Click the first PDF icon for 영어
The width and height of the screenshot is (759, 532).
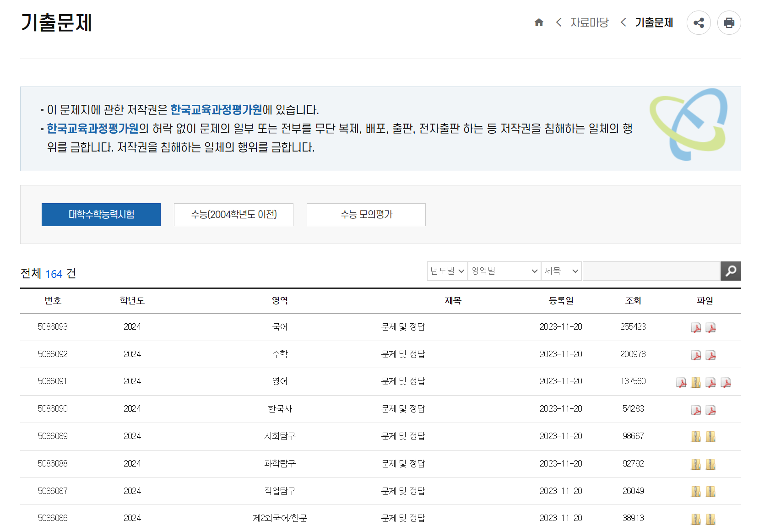click(681, 382)
